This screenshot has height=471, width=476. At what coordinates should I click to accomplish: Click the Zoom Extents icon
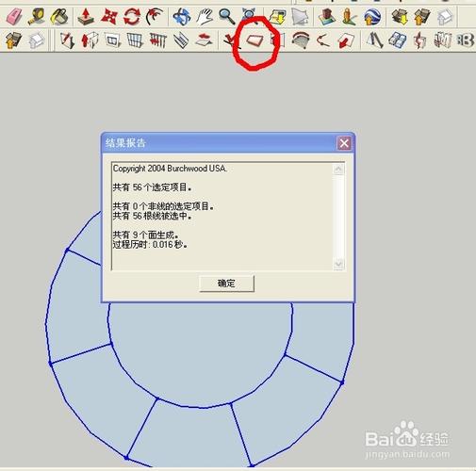250,15
